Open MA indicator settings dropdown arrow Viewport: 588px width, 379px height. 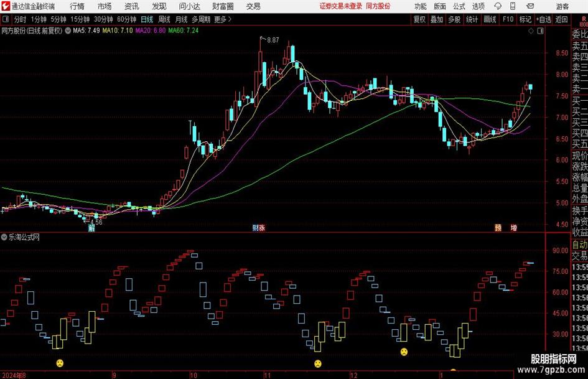[68, 30]
